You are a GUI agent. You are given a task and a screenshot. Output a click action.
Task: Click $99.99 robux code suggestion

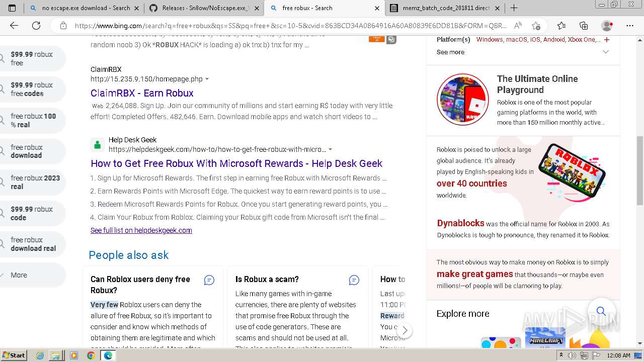click(32, 213)
